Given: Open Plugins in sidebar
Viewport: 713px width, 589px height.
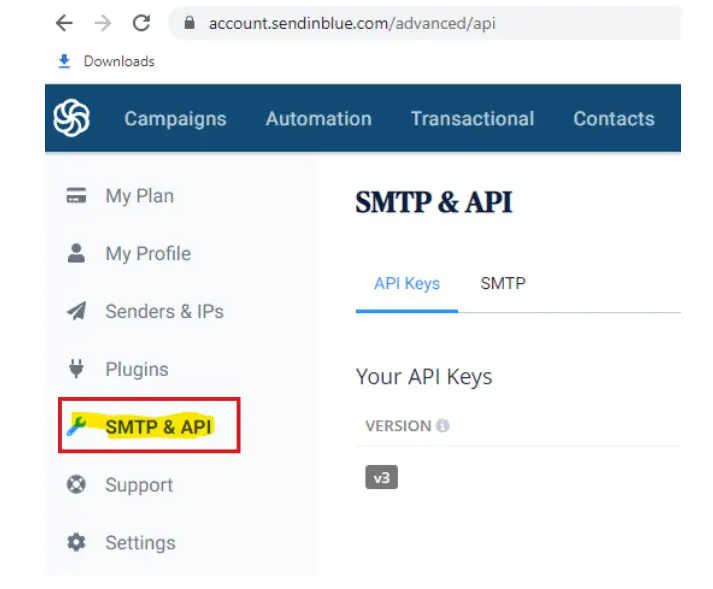Looking at the screenshot, I should coord(137,369).
